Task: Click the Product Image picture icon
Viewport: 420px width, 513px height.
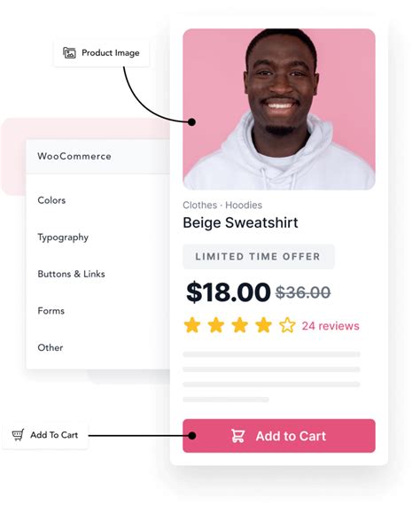Action: (69, 52)
